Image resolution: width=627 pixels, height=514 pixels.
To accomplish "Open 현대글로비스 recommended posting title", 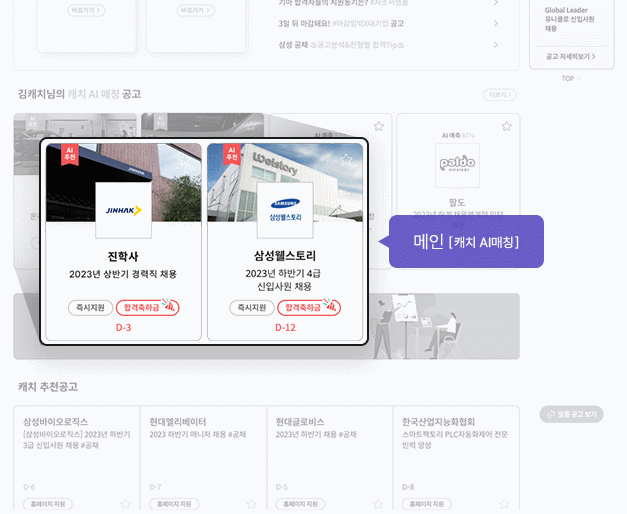I will (x=300, y=422).
